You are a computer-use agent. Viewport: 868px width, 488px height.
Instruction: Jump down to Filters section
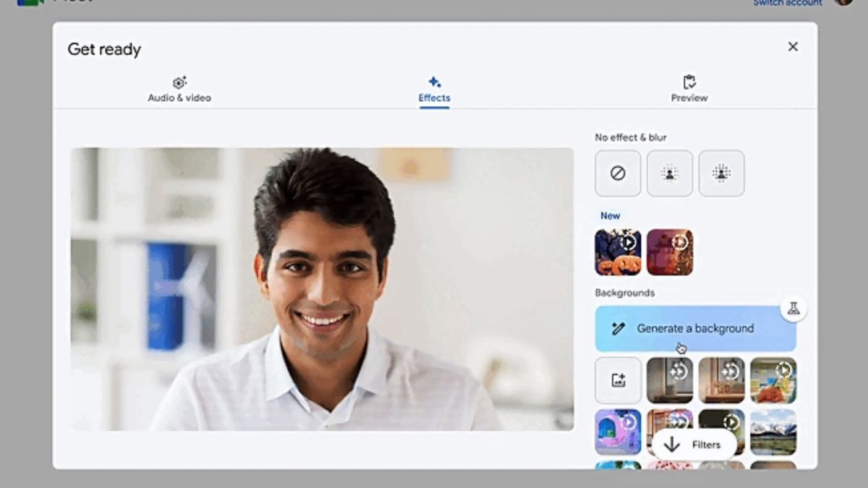694,445
